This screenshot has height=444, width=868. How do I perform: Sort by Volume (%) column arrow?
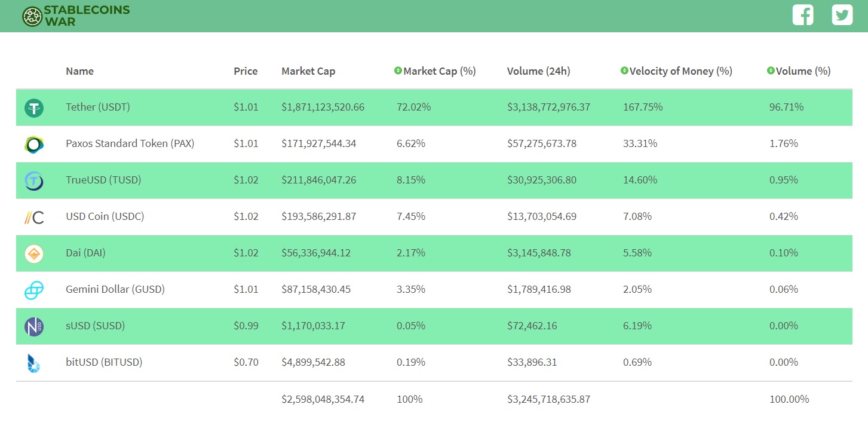(x=771, y=71)
